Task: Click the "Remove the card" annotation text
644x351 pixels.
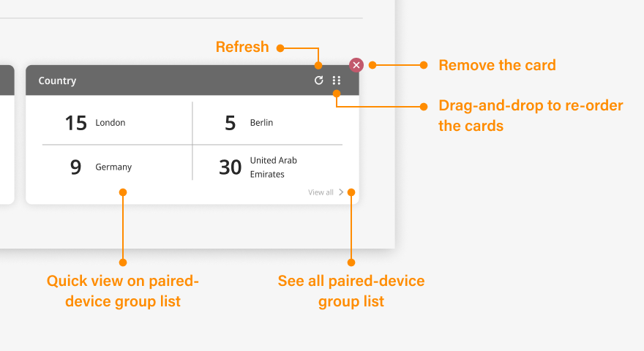Action: coord(497,65)
